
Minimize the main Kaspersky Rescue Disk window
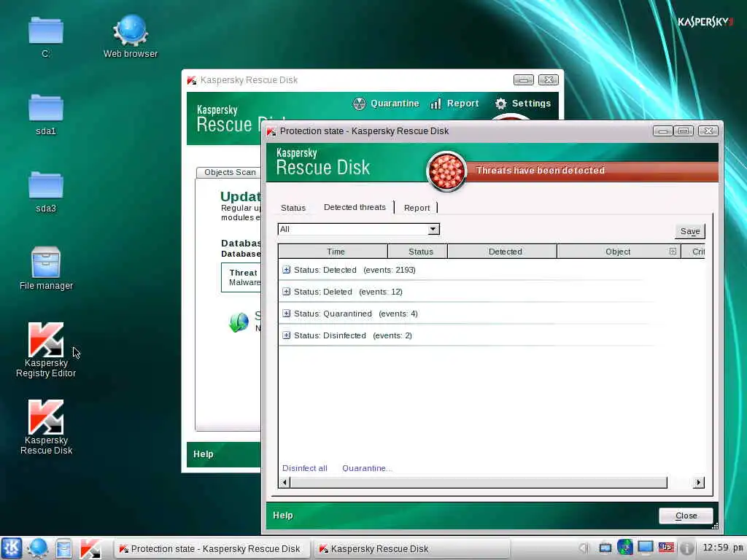[x=524, y=80]
